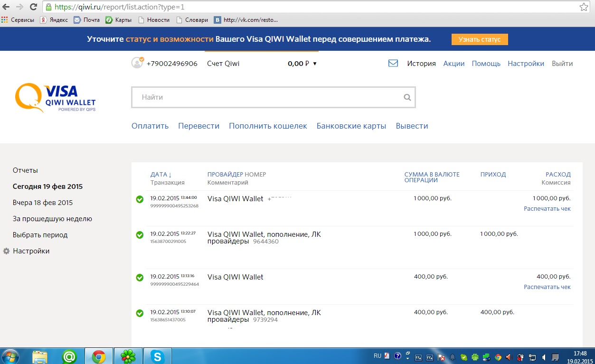Click the RU language indicator
Image resolution: width=595 pixels, height=364 pixels.
[x=378, y=356]
